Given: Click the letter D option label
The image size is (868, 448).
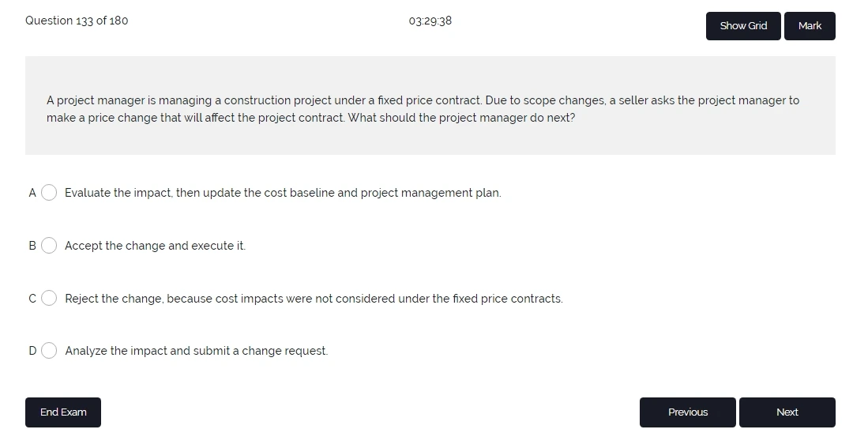Looking at the screenshot, I should [x=32, y=351].
